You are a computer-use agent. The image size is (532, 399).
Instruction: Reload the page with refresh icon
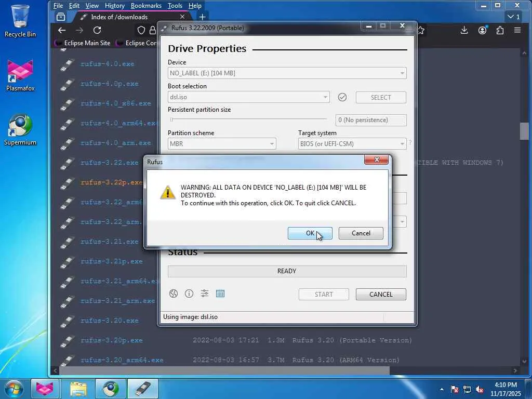click(x=97, y=30)
